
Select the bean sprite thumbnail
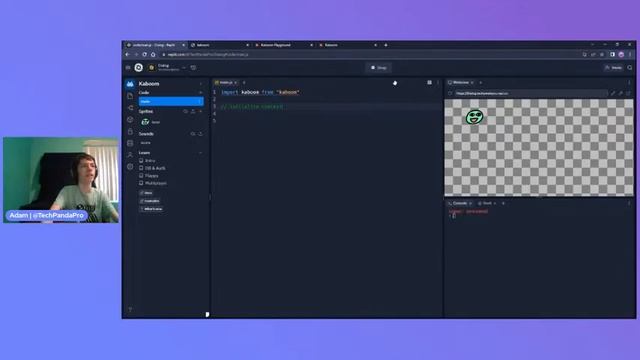pyautogui.click(x=145, y=122)
